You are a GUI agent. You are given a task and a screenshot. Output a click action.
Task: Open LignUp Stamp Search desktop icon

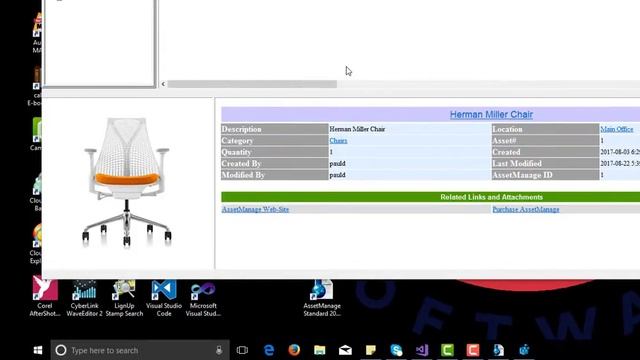point(124,298)
